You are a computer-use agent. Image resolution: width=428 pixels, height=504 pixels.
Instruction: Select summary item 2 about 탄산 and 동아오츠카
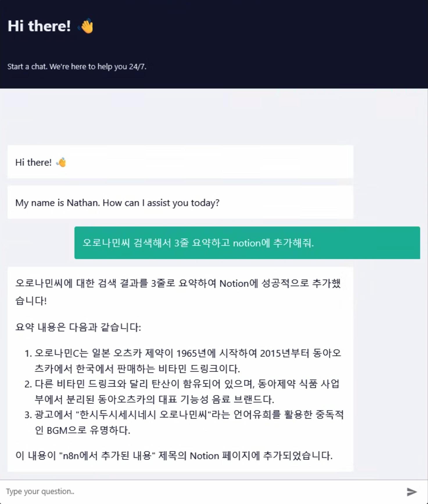tap(187, 392)
